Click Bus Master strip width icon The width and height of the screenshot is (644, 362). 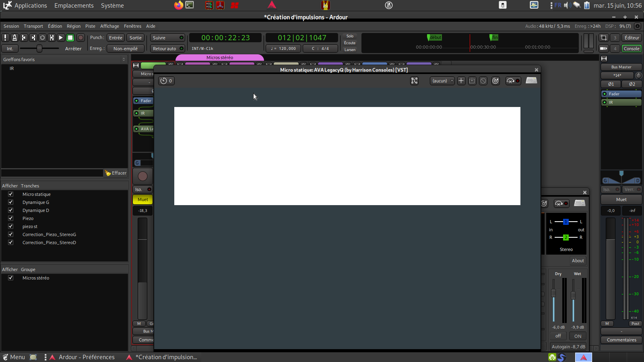pyautogui.click(x=604, y=59)
